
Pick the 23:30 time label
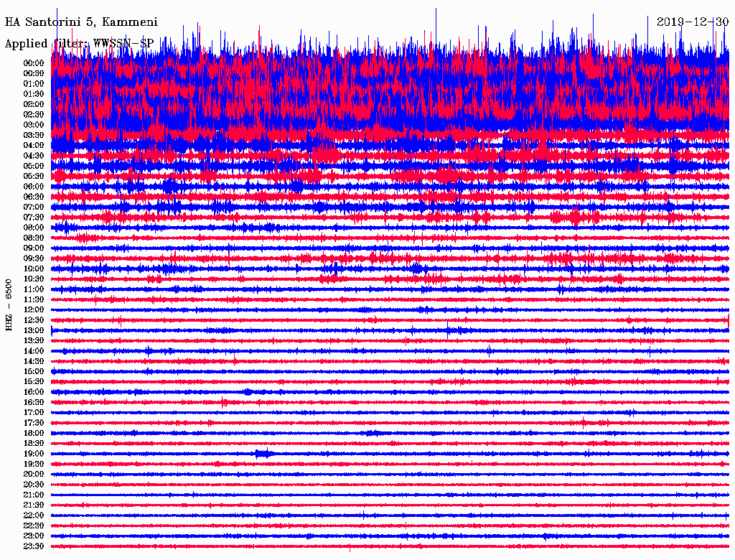click(x=34, y=546)
